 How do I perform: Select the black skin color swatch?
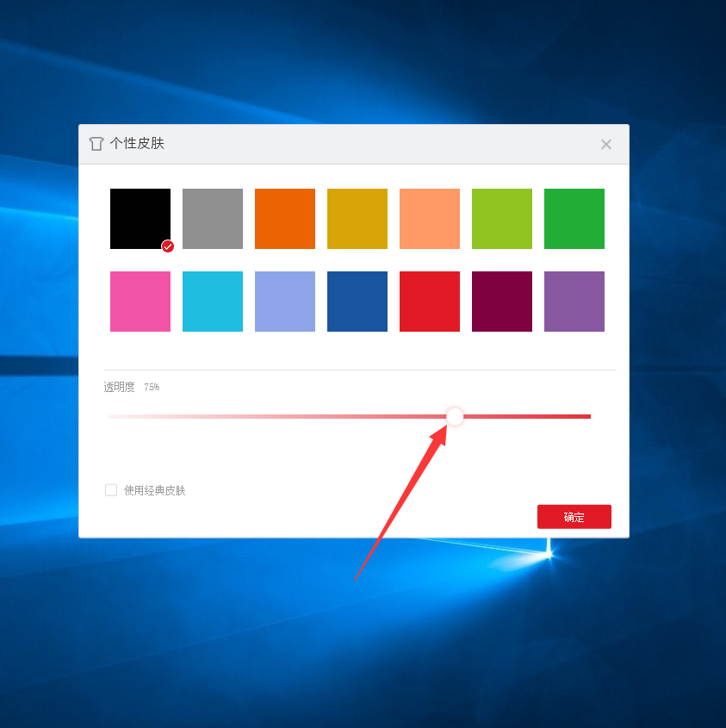tap(140, 219)
